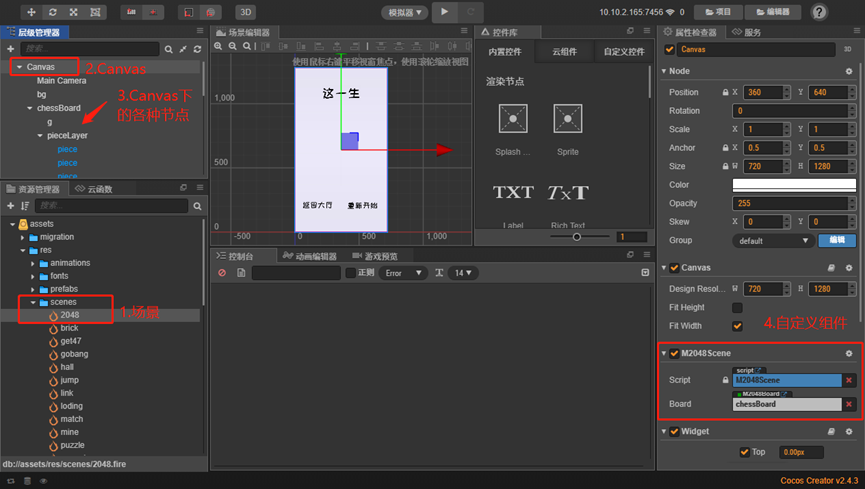Image resolution: width=865 pixels, height=489 pixels.
Task: Switch to 服务 tab
Action: (x=746, y=32)
